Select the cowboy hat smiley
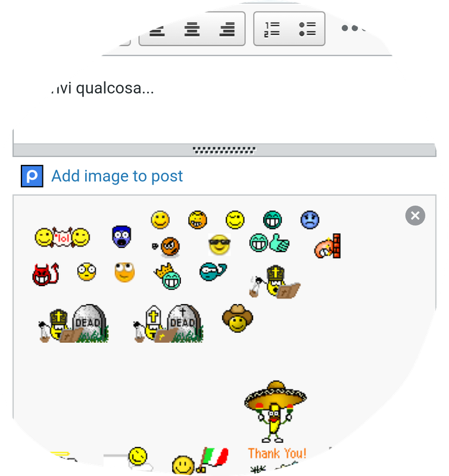The height and width of the screenshot is (476, 449). click(x=237, y=318)
